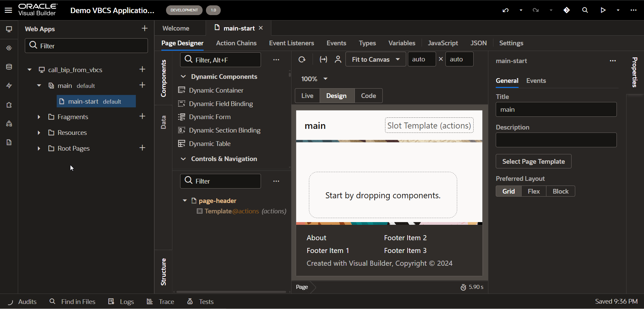The width and height of the screenshot is (644, 309).
Task: Close the main-start tab
Action: pyautogui.click(x=261, y=28)
